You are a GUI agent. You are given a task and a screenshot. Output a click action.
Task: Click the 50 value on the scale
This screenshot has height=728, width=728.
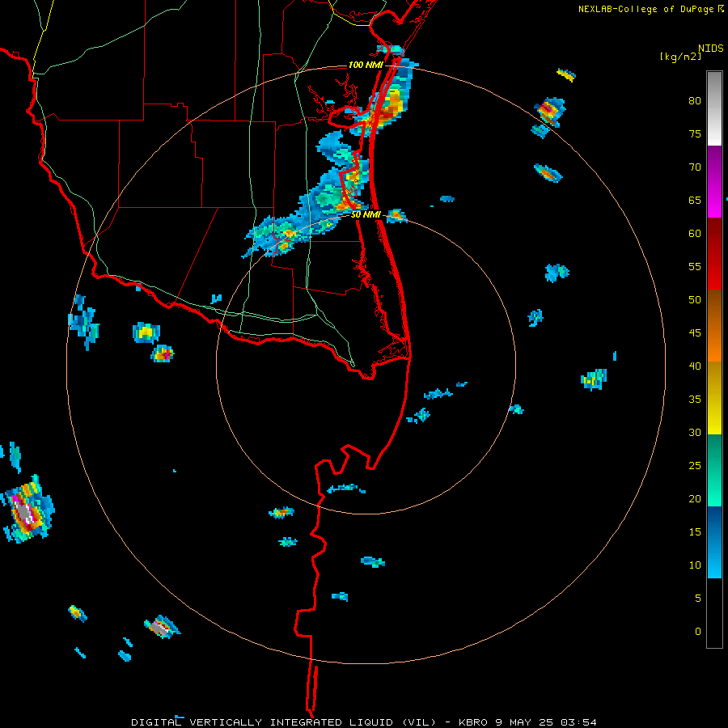pos(695,299)
